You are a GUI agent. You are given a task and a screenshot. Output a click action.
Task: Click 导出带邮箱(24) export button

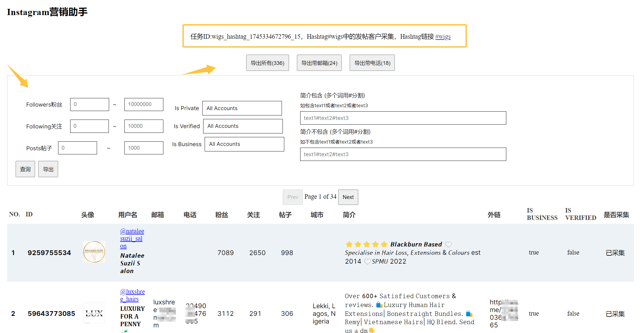(319, 63)
